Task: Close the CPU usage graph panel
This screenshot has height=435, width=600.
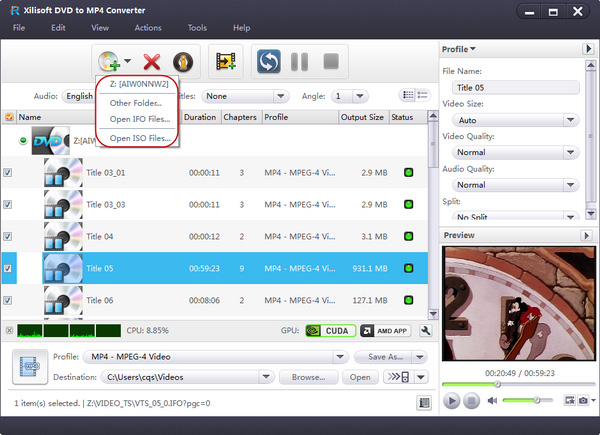Action: [10, 330]
